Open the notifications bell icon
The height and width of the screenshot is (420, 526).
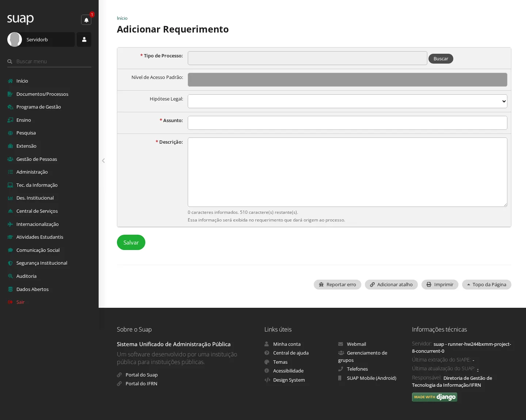pos(86,20)
